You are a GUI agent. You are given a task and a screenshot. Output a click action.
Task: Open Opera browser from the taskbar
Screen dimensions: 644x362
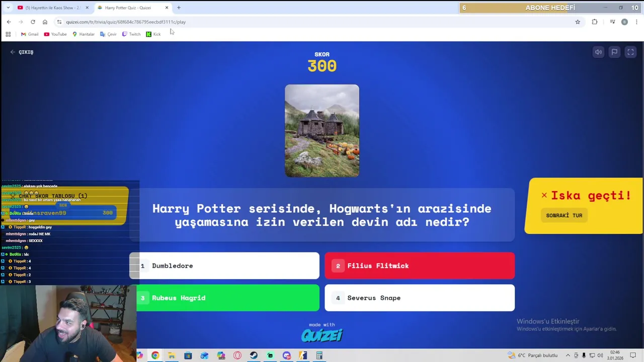tap(237, 355)
